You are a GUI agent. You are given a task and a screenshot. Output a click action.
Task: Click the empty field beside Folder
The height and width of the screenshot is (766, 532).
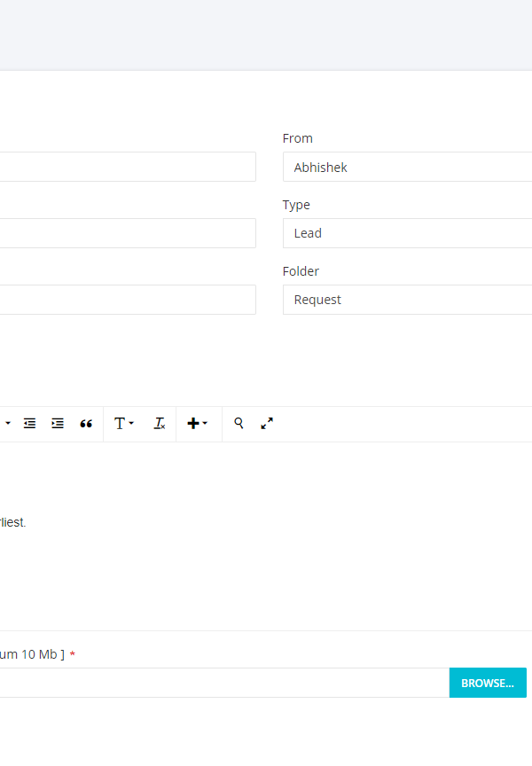click(128, 300)
